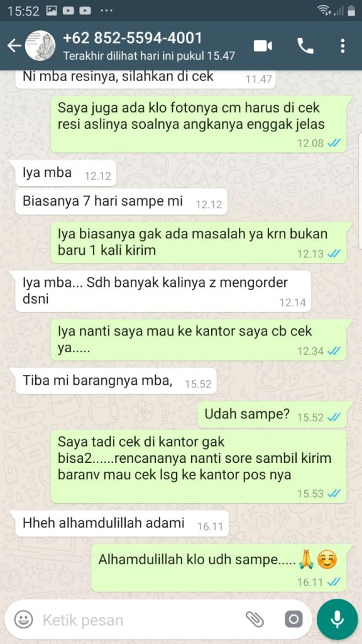Select the 'Udah sampe?' message bubble
This screenshot has width=362, height=644.
[x=274, y=414]
